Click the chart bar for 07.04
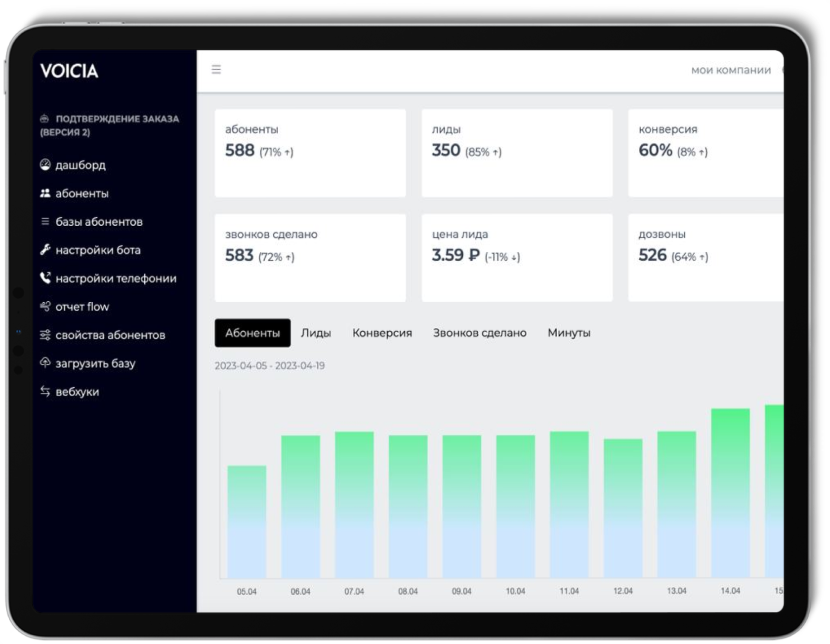This screenshot has width=830, height=644. click(x=354, y=505)
